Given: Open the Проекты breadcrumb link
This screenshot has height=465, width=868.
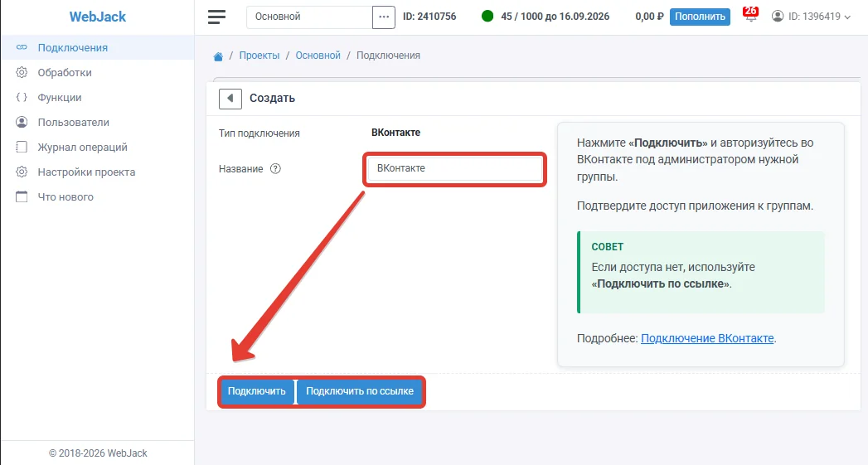Looking at the screenshot, I should click(259, 56).
